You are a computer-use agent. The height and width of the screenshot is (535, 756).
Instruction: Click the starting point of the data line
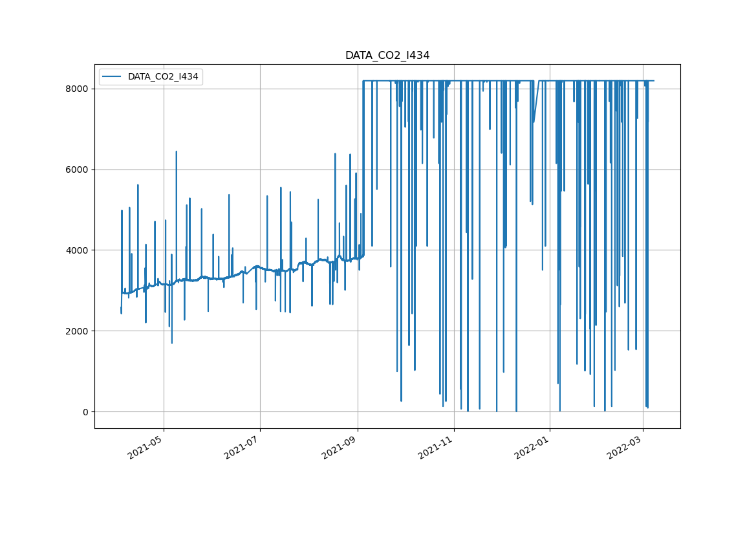(121, 312)
